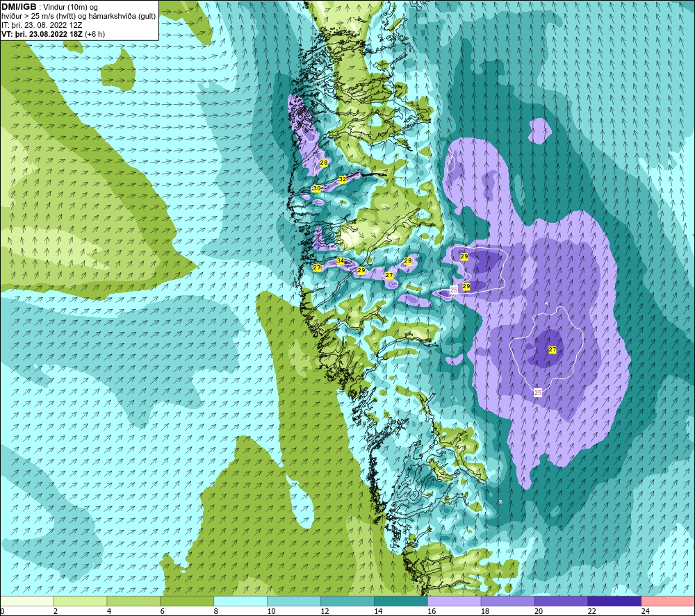Click the legend scale number 10
Screen dimensions: 695x616
pos(271,611)
